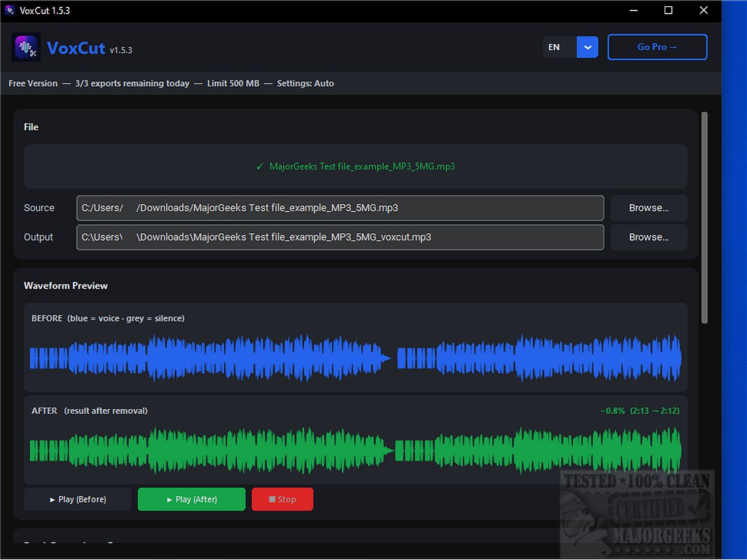Click the loaded file name drop area
Viewport: 747px width, 560px height.
(355, 166)
